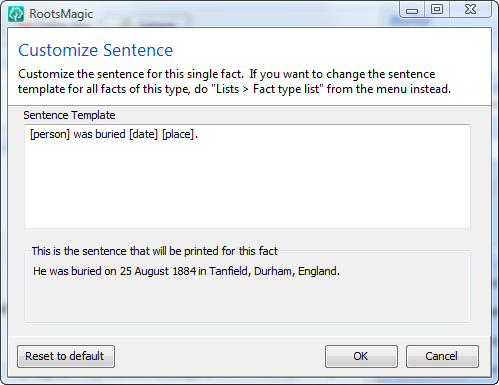Close the Customize Sentence dialog with X
The height and width of the screenshot is (385, 499).
point(470,9)
